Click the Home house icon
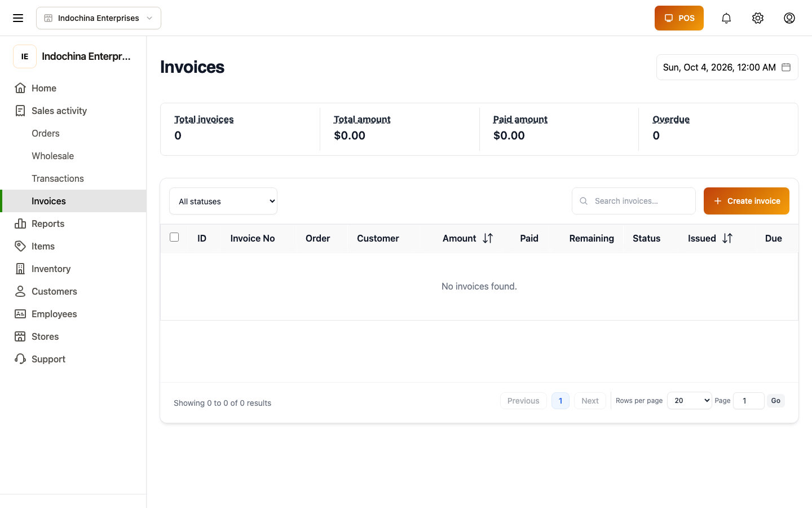Viewport: 812px width, 508px height. (20, 88)
